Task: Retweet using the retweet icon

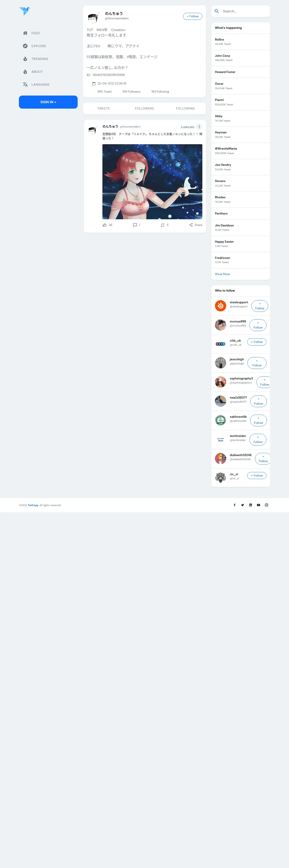Action: point(163,225)
